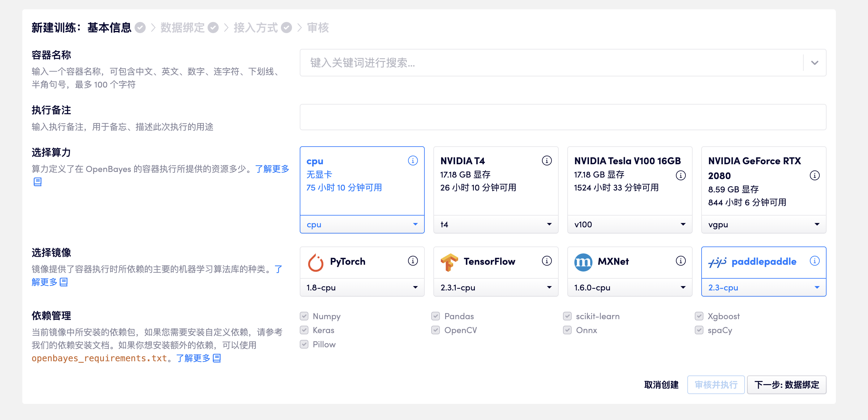Open the MXNet info icon
Viewport: 868px width, 420px height.
(680, 261)
